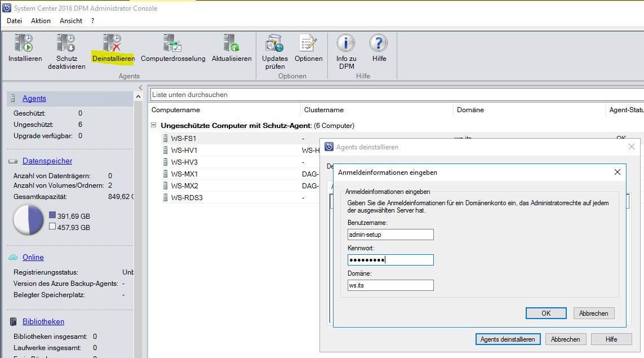Click the WS-FS1 server icon

click(165, 139)
